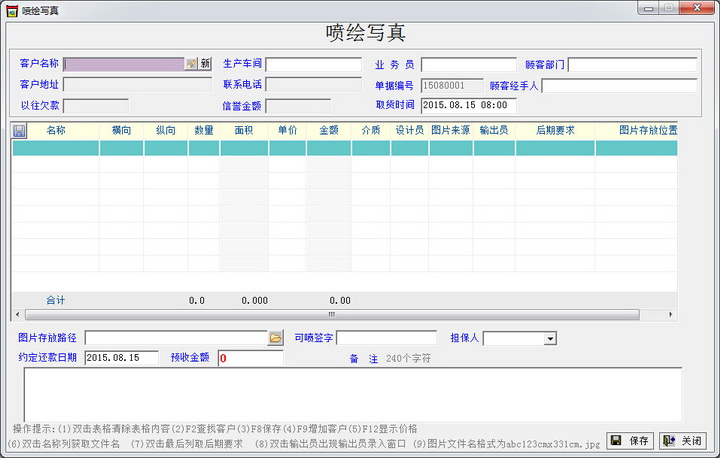720x458 pixels.
Task: Click the 信誉金额 field
Action: [x=298, y=106]
